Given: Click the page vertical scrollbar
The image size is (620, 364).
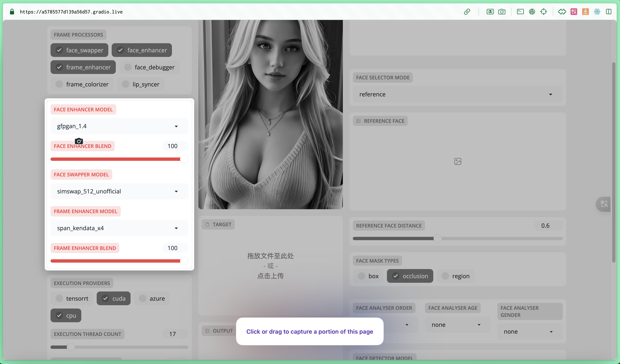Looking at the screenshot, I should coord(614,162).
